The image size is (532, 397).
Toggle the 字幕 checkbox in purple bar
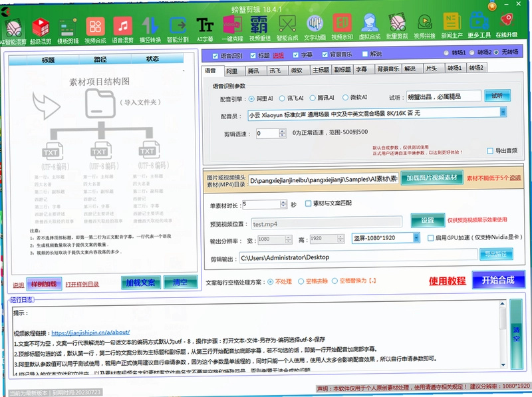(x=296, y=55)
